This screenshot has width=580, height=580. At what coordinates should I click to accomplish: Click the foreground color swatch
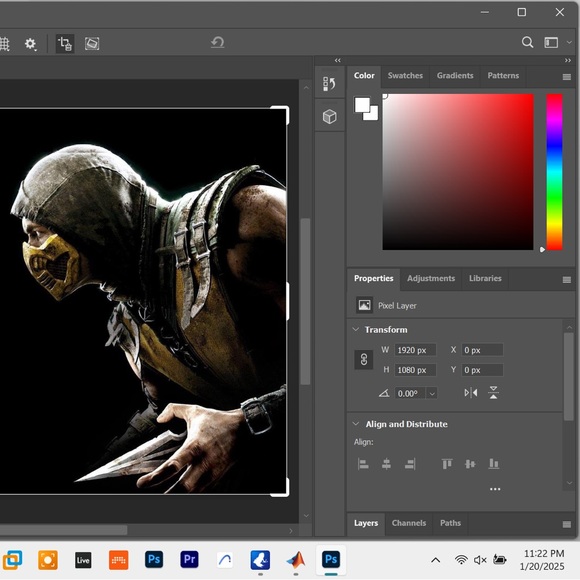point(361,104)
